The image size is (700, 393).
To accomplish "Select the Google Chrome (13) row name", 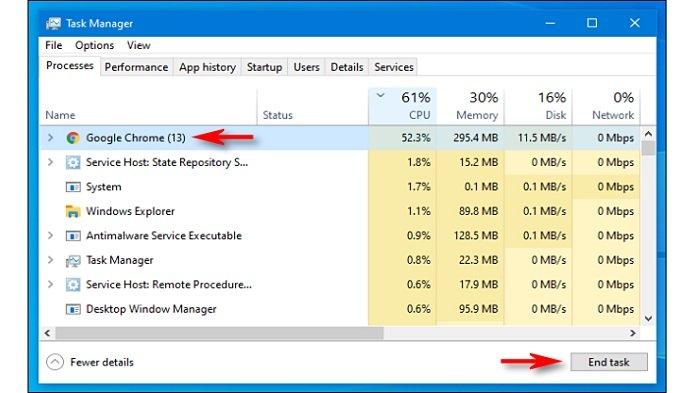I will [x=136, y=138].
